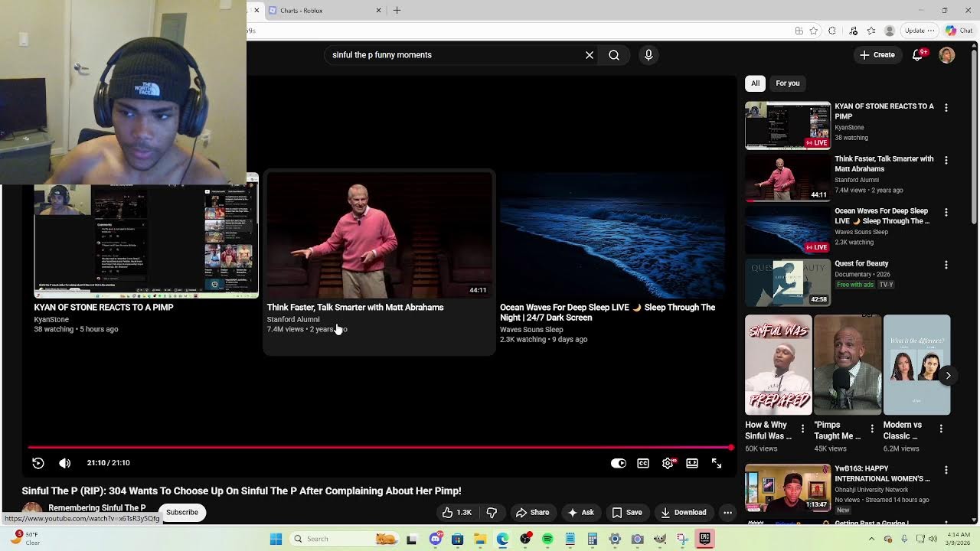Download the video

click(683, 513)
